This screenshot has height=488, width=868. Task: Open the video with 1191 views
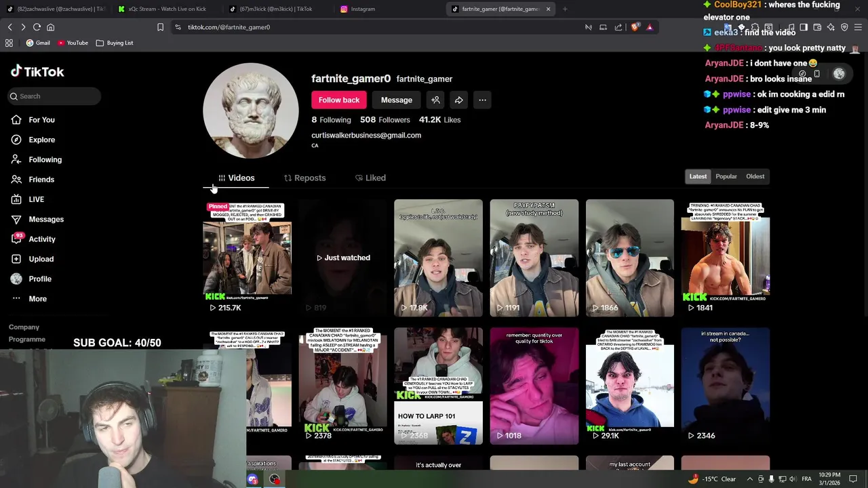(x=534, y=258)
